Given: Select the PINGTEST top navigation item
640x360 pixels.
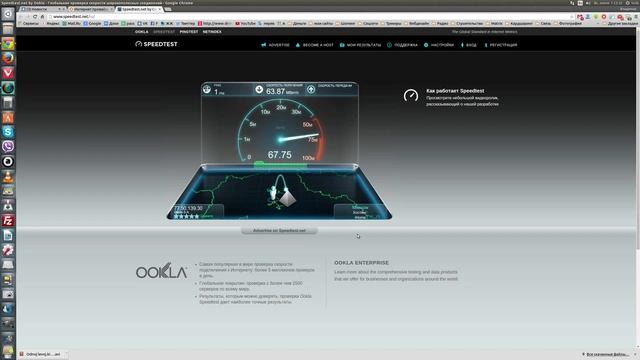Looking at the screenshot, I should point(189,32).
